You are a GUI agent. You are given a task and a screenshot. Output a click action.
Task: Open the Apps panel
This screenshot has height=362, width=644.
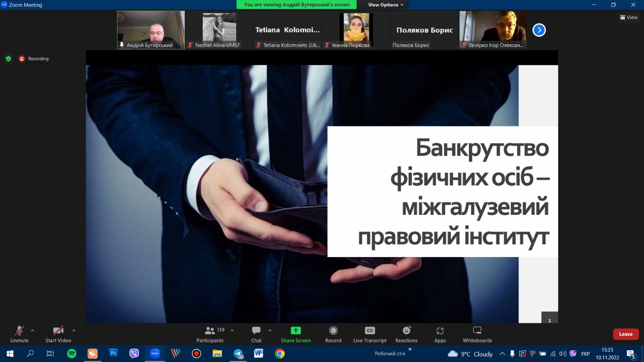[440, 334]
